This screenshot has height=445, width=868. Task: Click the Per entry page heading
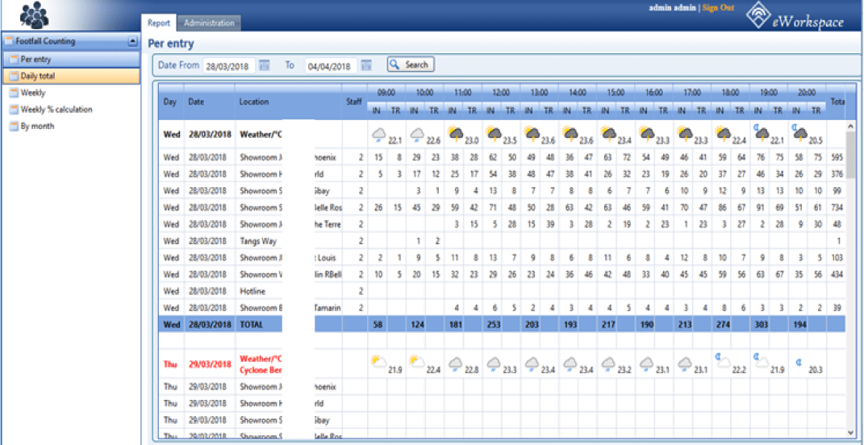(170, 44)
